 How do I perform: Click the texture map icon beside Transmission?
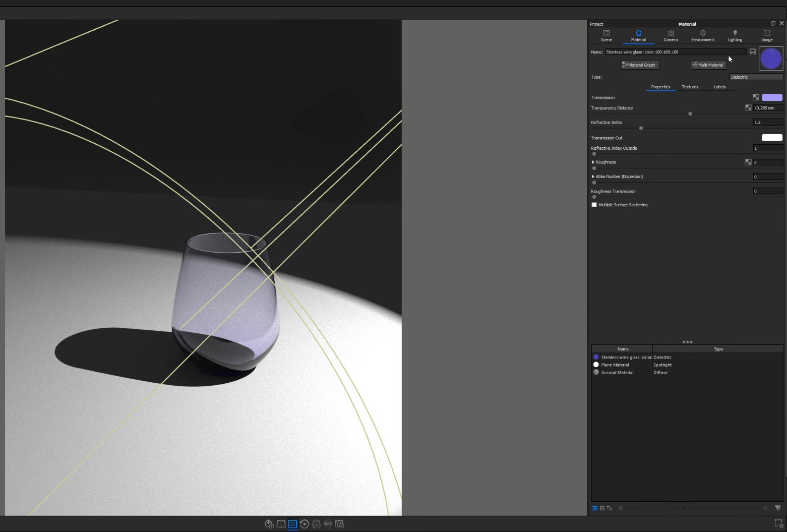pos(756,97)
